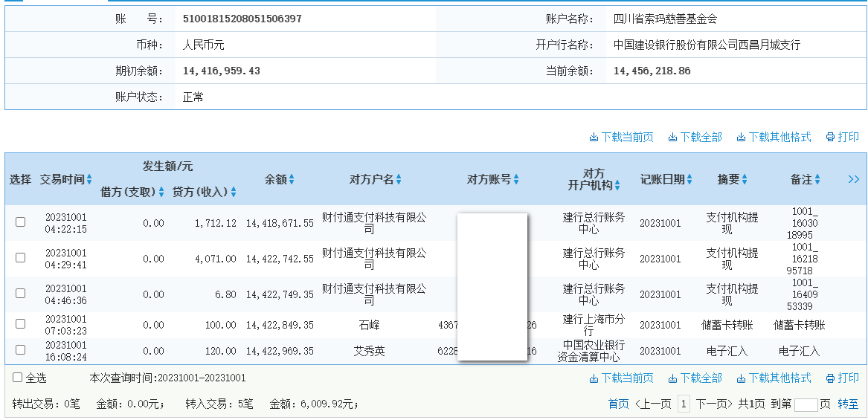Click bottom 下载全部 download link

(695, 378)
